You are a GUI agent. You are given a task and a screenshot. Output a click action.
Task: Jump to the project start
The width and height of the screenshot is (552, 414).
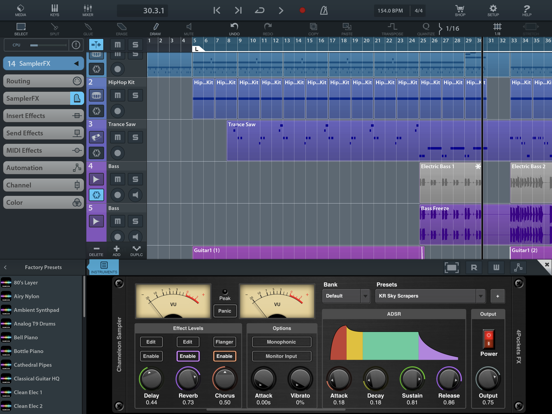[217, 11]
